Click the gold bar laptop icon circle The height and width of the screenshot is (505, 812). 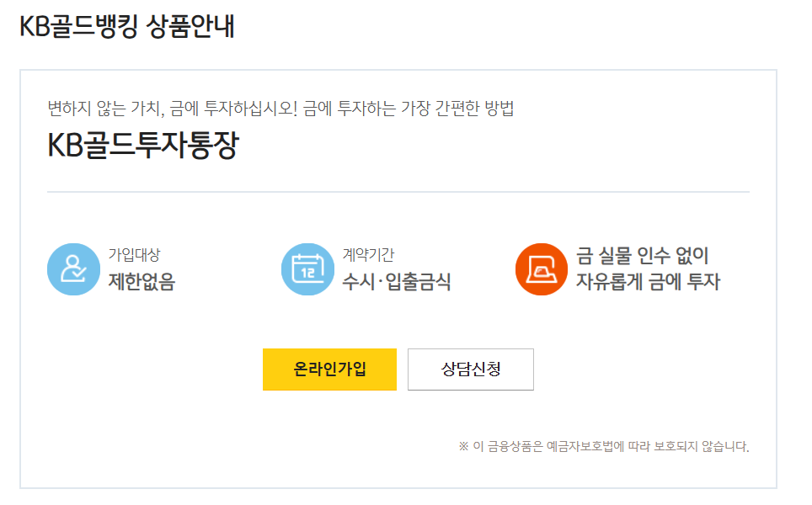point(542,269)
